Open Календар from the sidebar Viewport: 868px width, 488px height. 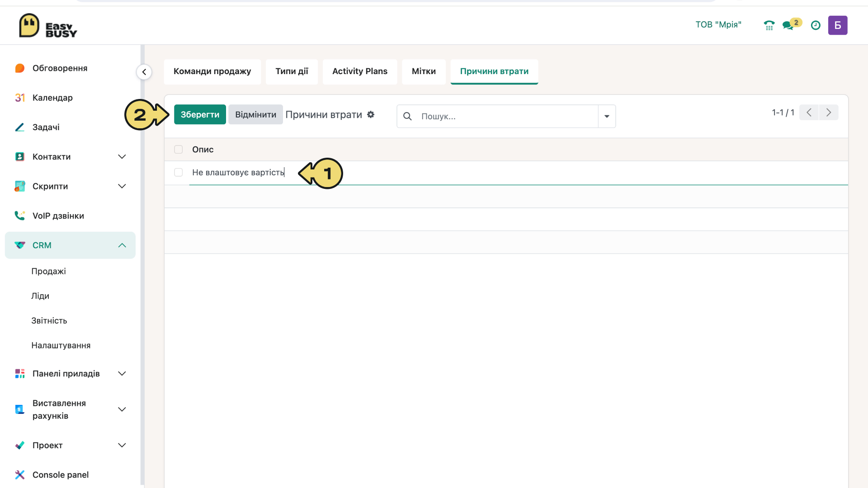click(52, 98)
